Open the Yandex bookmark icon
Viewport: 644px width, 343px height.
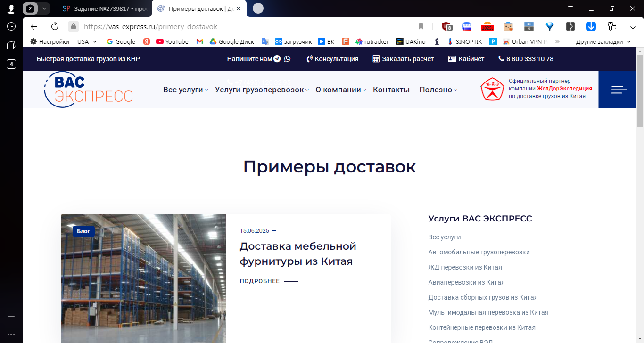(x=147, y=41)
